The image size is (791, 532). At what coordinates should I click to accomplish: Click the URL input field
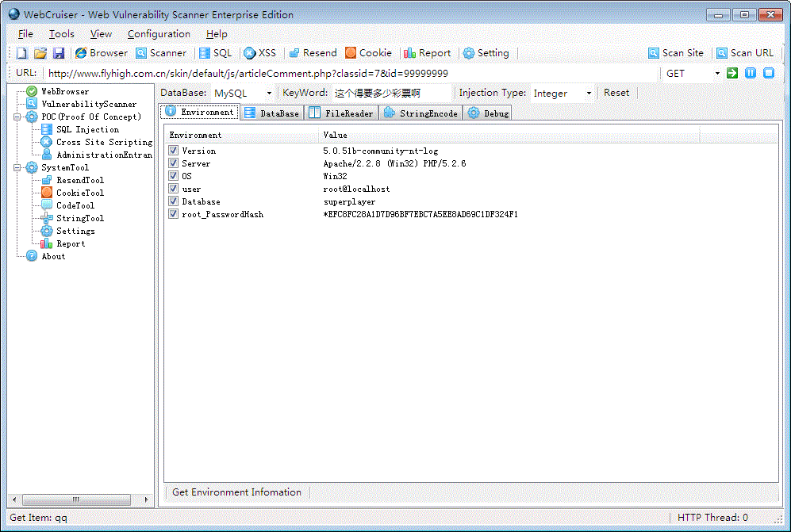tap(351, 73)
